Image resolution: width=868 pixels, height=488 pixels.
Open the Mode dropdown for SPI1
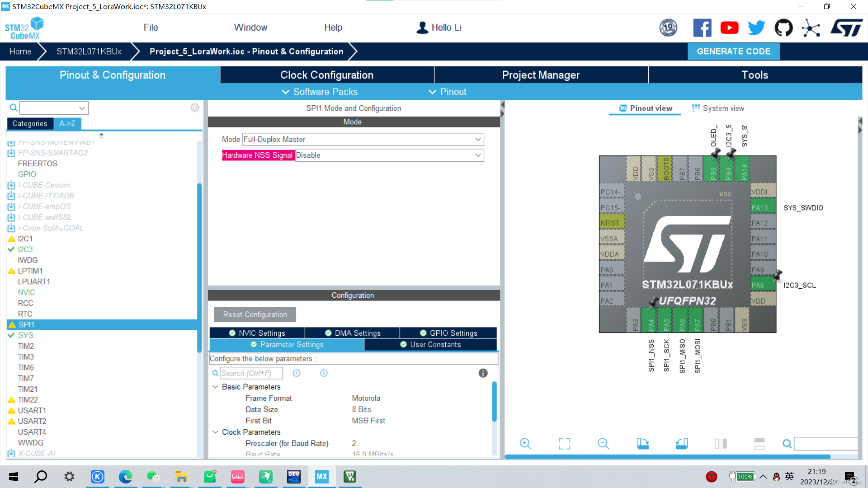361,139
